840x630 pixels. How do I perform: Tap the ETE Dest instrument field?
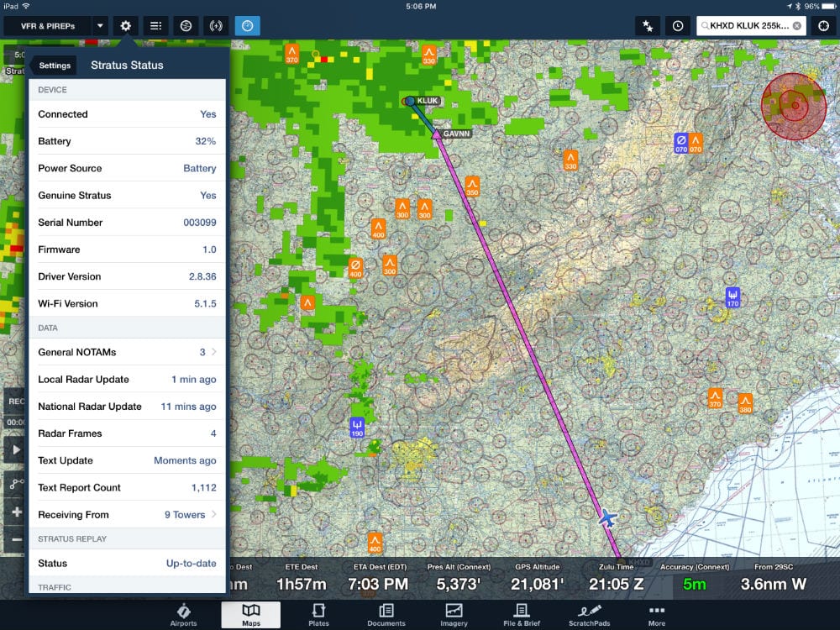pos(301,579)
